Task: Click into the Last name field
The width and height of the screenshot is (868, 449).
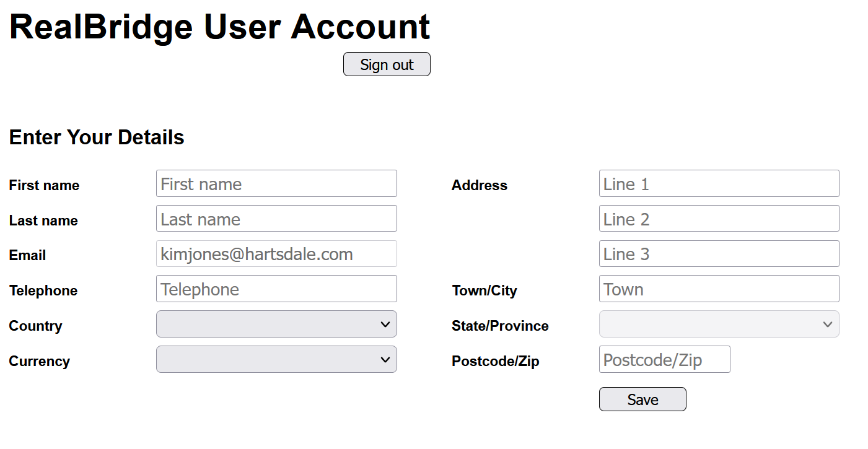Action: click(276, 219)
